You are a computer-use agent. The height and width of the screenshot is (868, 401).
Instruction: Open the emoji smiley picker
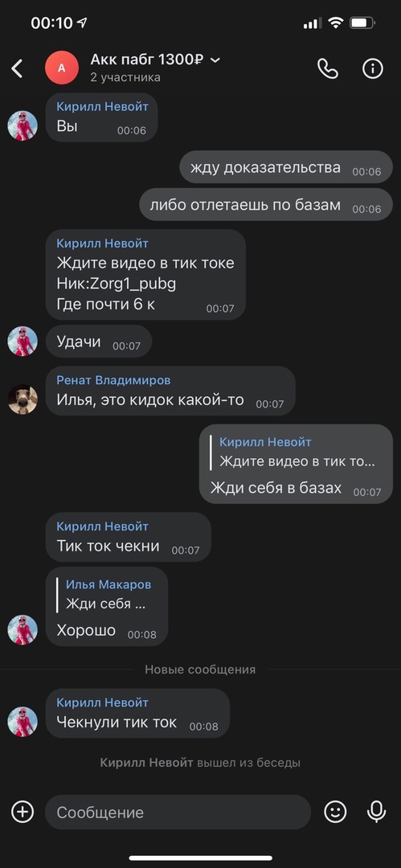pos(335,812)
